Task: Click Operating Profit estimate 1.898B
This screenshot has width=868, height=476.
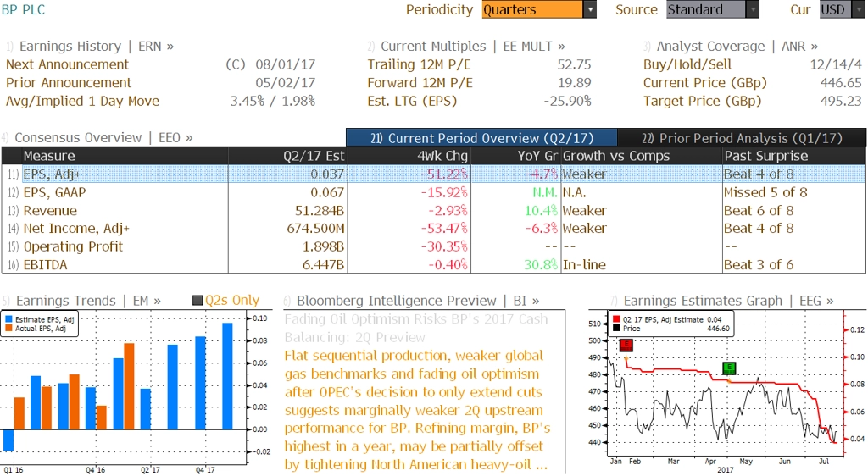Action: [x=323, y=246]
